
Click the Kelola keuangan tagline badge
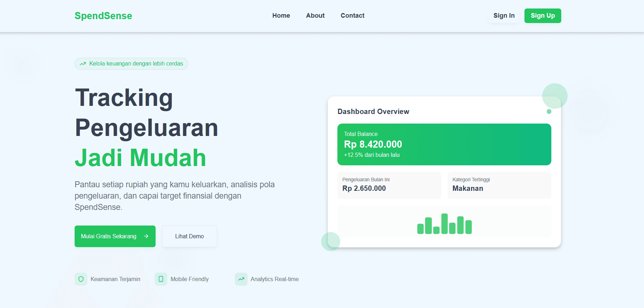tap(131, 64)
